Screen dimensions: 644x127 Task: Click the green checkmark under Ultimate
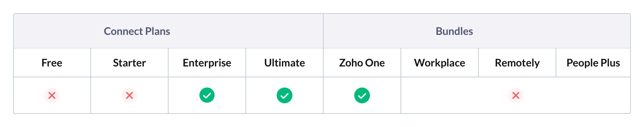pyautogui.click(x=284, y=95)
